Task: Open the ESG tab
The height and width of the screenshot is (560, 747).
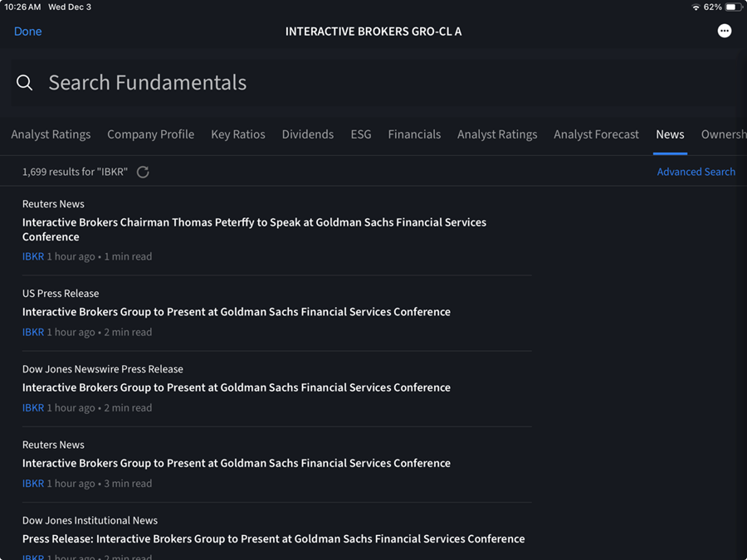Action: coord(360,134)
